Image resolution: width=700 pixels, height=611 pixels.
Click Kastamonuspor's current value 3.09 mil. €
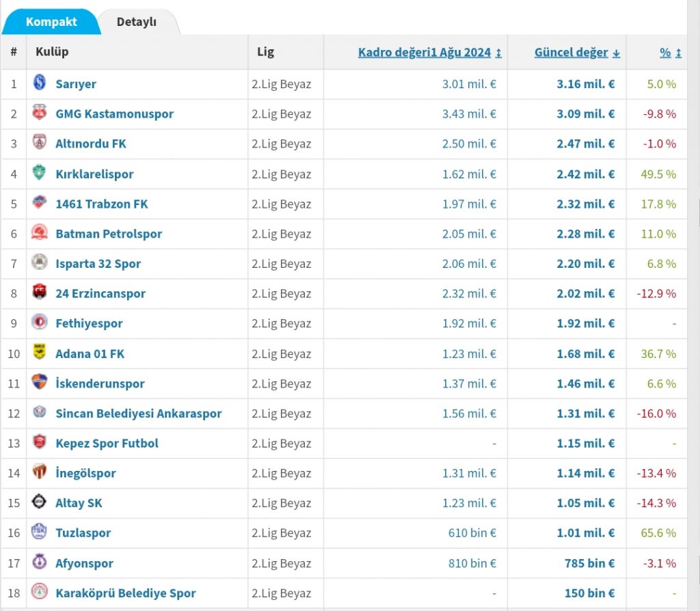(x=585, y=114)
